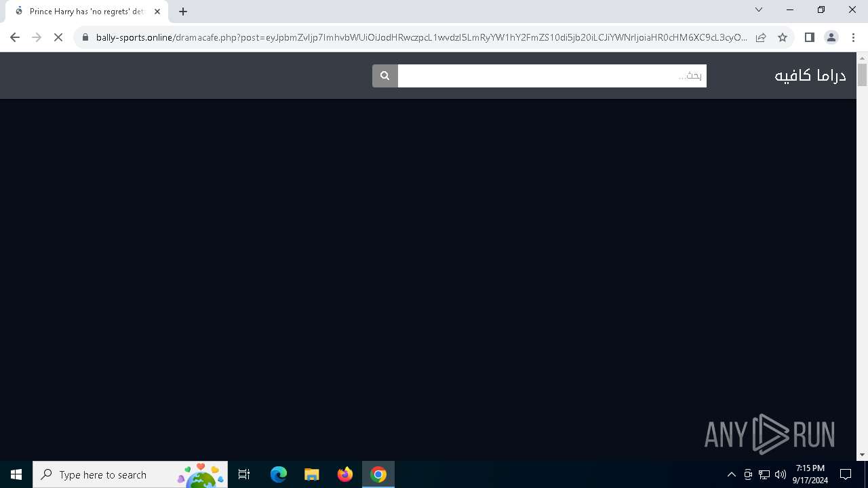
Task: Launch Firefox from taskbar
Action: pyautogui.click(x=345, y=474)
